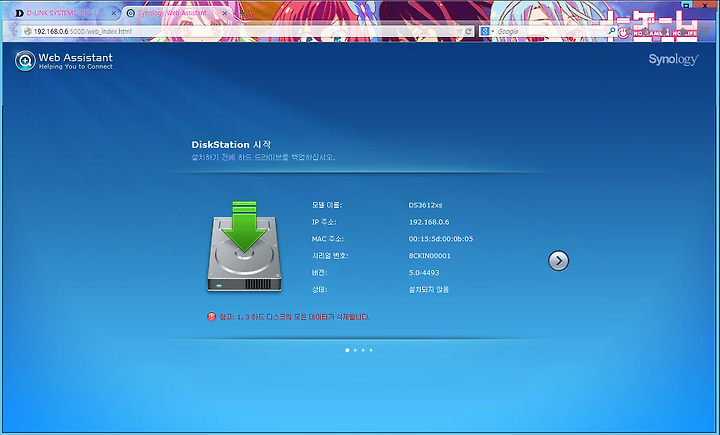Click the DiskStation 시작 heading
Viewport: 720px width, 435px height.
click(x=231, y=144)
